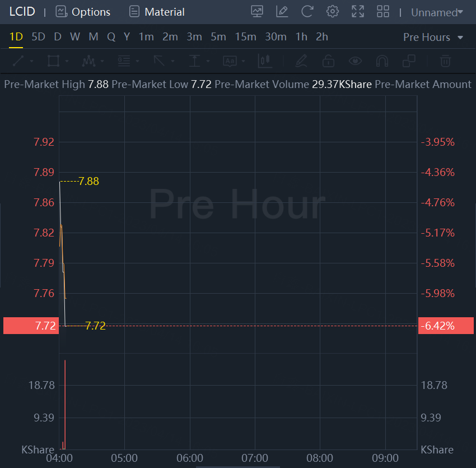Click the red 7.72 current price label
The width and height of the screenshot is (476, 468).
pyautogui.click(x=30, y=326)
